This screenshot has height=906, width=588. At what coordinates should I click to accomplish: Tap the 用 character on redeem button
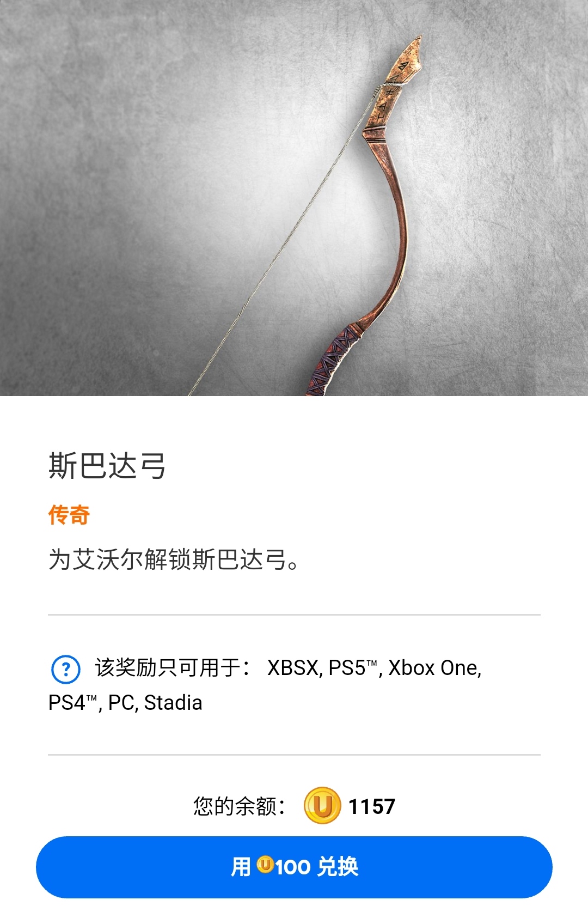pos(241,867)
